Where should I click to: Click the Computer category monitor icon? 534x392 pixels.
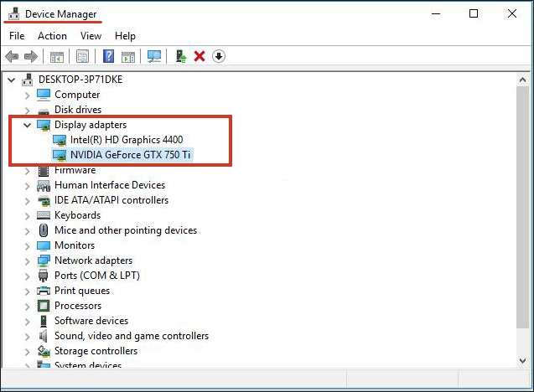[x=44, y=95]
